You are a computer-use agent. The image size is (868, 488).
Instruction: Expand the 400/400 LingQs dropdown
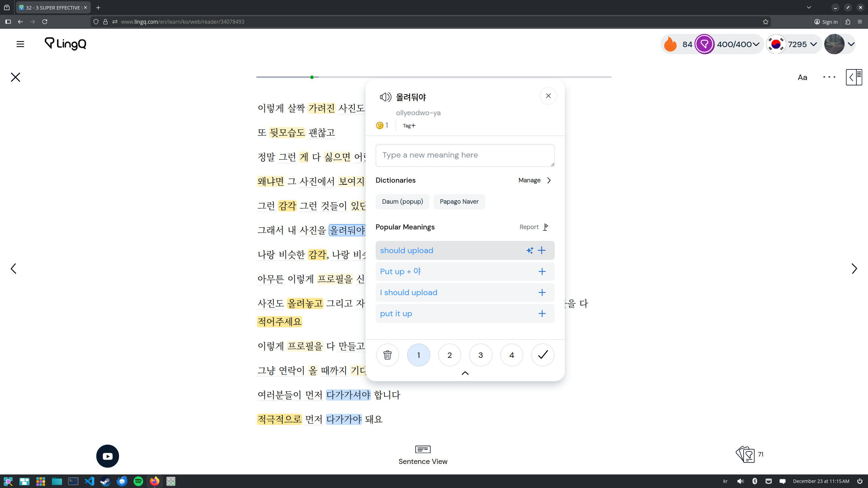click(x=756, y=44)
